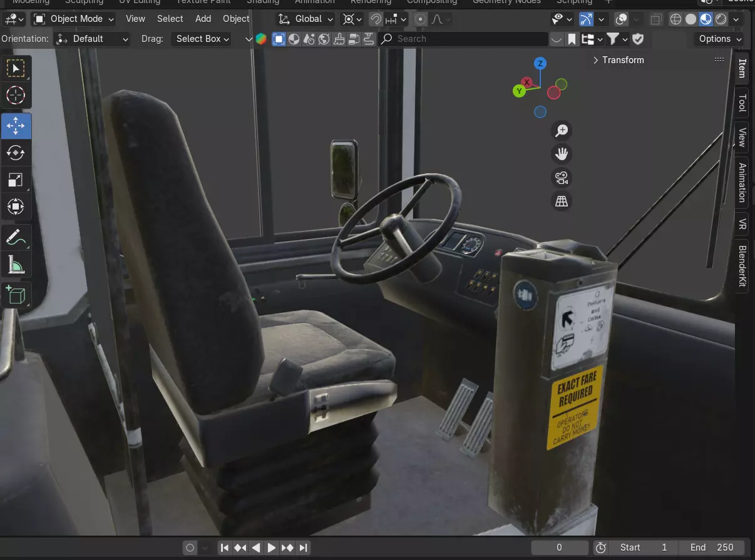Click the red X axis on gizmo
This screenshot has height=560, width=755.
tap(527, 82)
